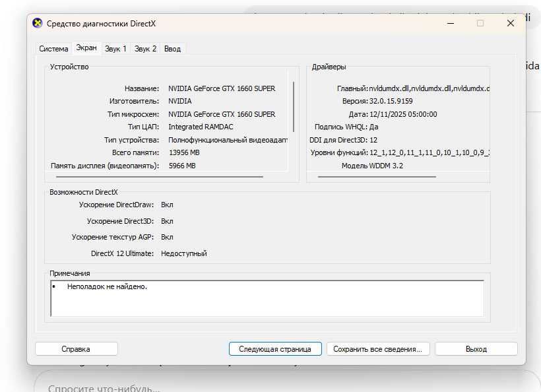The height and width of the screenshot is (392, 541).
Task: Click the Неполадок не найдено note
Action: click(x=107, y=286)
